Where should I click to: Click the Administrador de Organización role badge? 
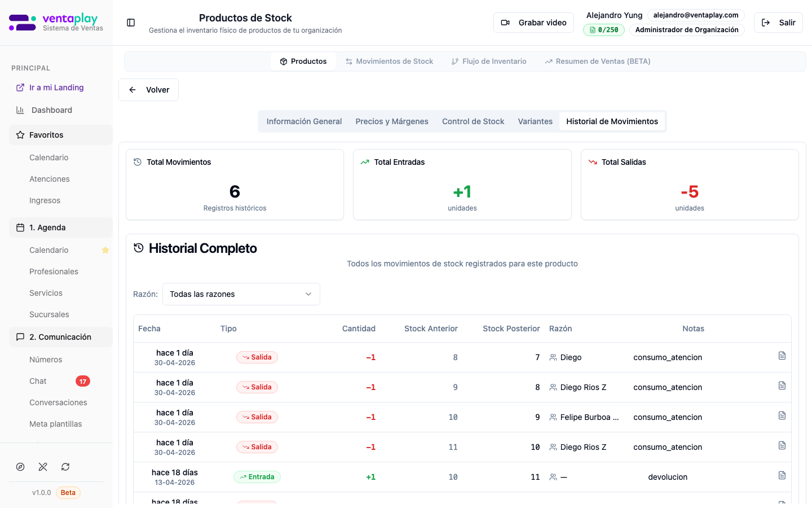click(x=687, y=30)
